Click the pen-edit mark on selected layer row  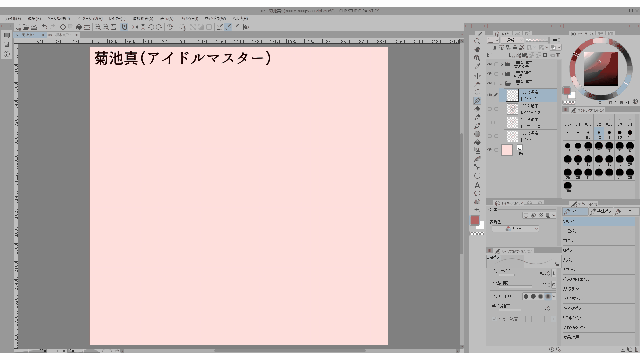pyautogui.click(x=496, y=95)
